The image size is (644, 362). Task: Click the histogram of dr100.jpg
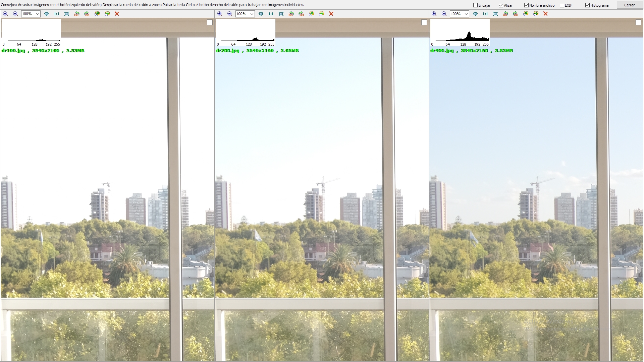(x=31, y=33)
